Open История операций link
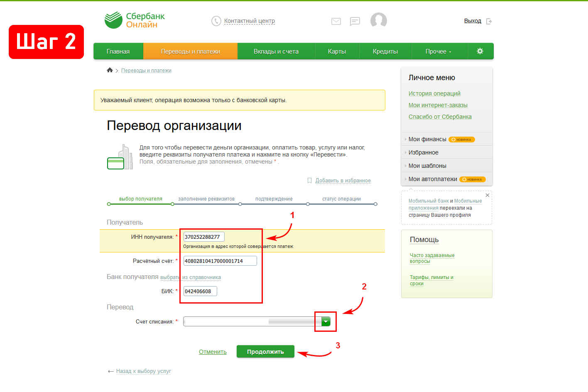 pos(434,93)
